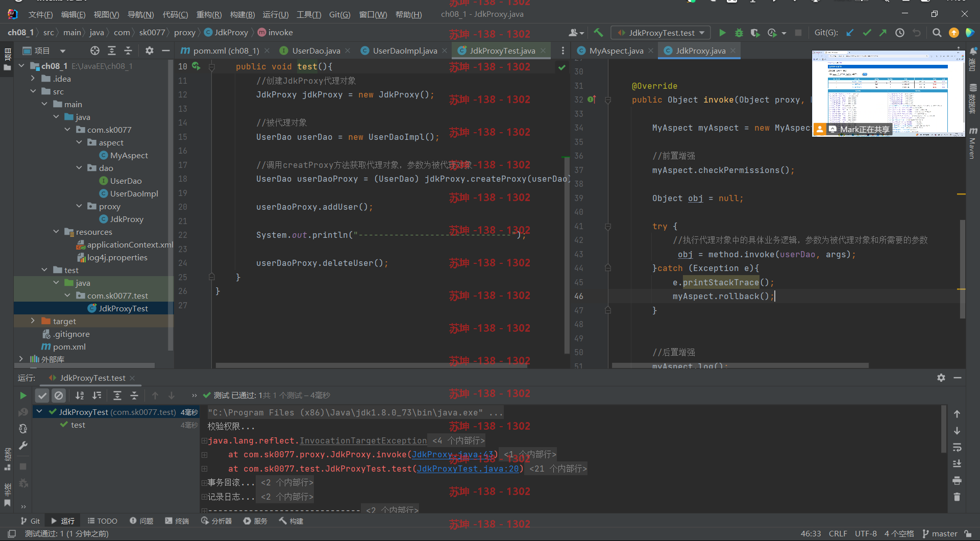980x541 pixels.
Task: Click right editor vertical scrollbar
Action: (x=963, y=269)
